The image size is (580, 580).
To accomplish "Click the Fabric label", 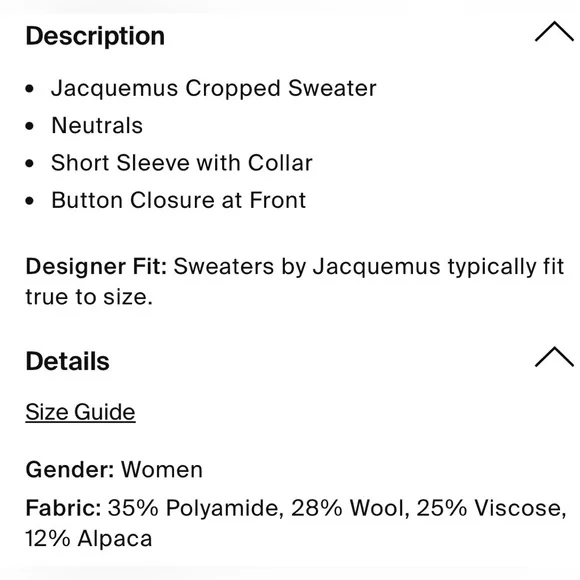I will tap(63, 508).
